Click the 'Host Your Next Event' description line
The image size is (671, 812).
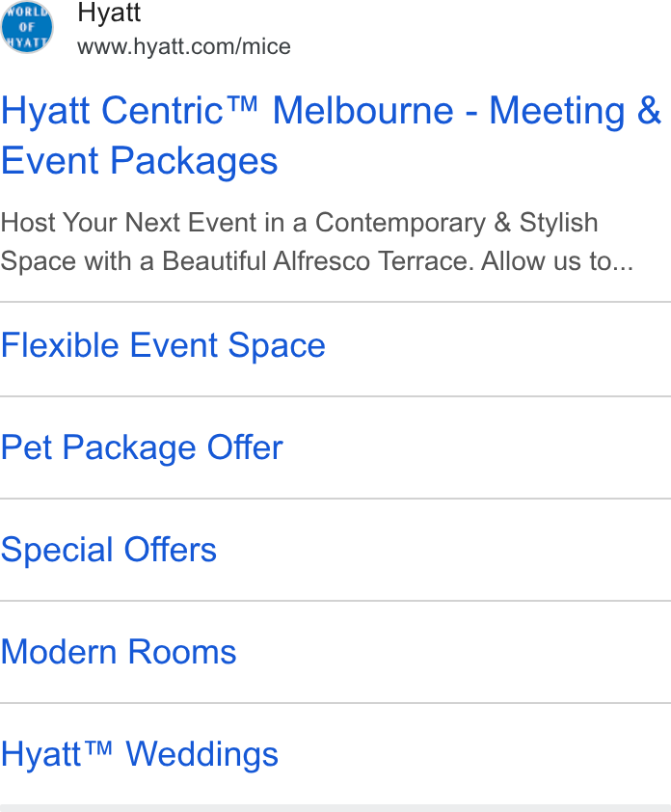[299, 223]
